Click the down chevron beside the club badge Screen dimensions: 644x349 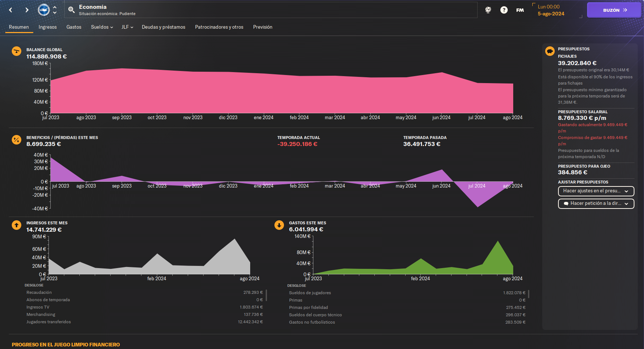pos(55,13)
